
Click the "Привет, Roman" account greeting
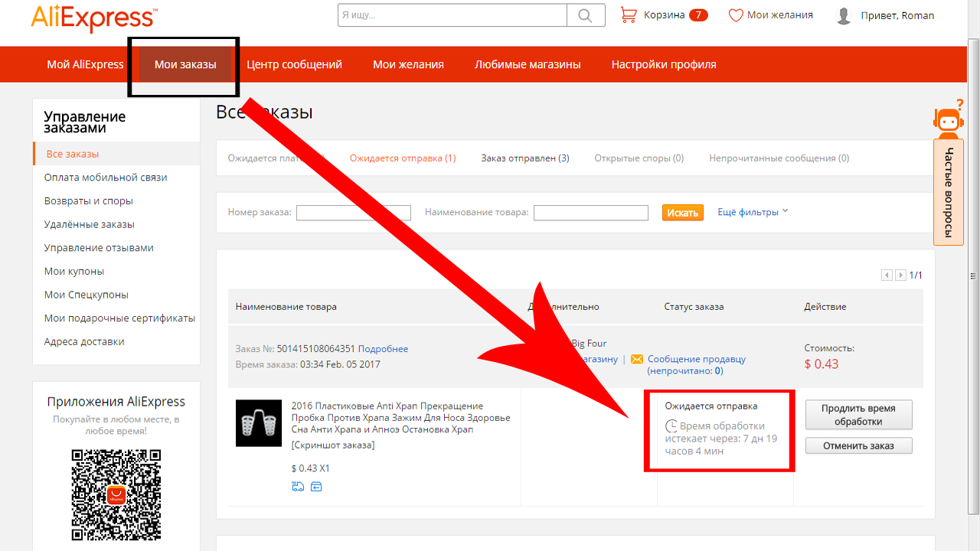897,15
